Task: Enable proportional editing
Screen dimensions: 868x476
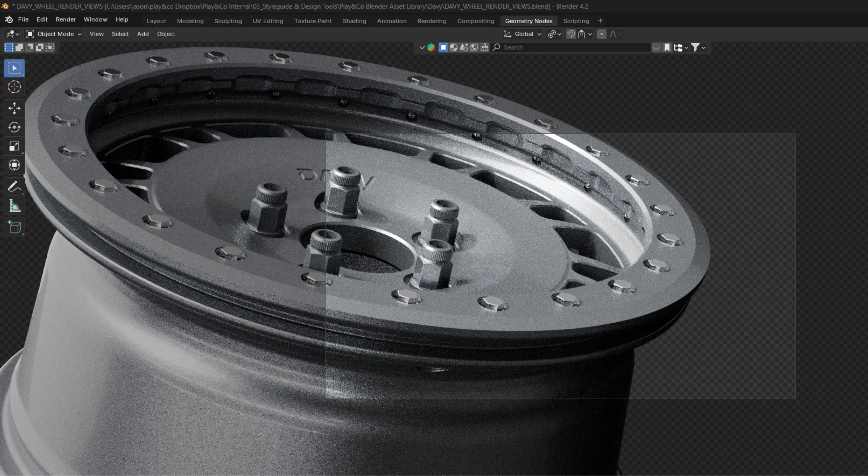Action: coord(601,34)
